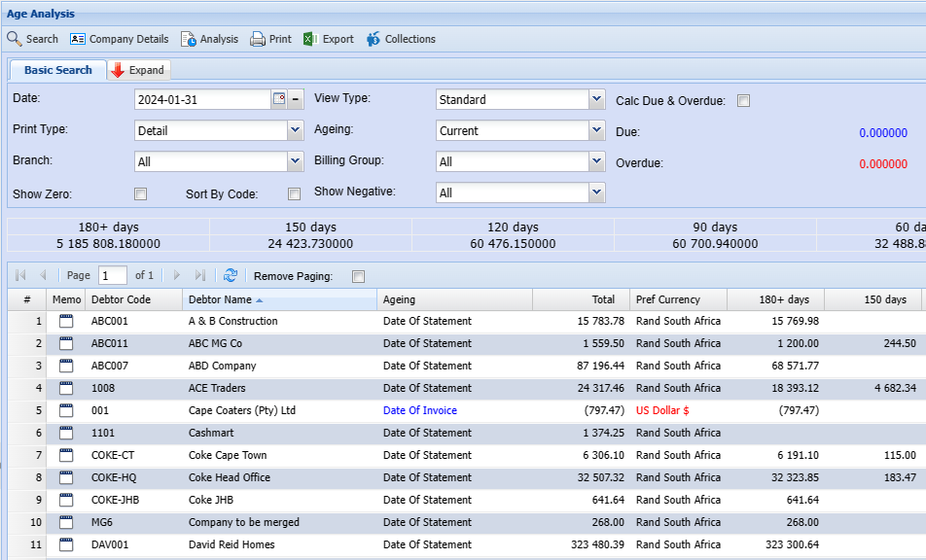926x560 pixels.
Task: Click the Search magnifier icon in toolbar
Action: pyautogui.click(x=15, y=39)
